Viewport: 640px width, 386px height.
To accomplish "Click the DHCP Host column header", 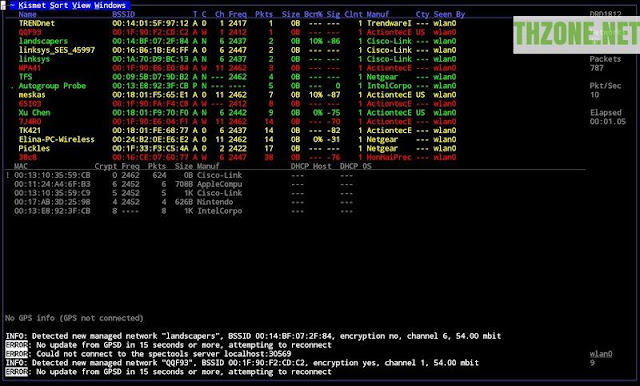I will point(311,166).
